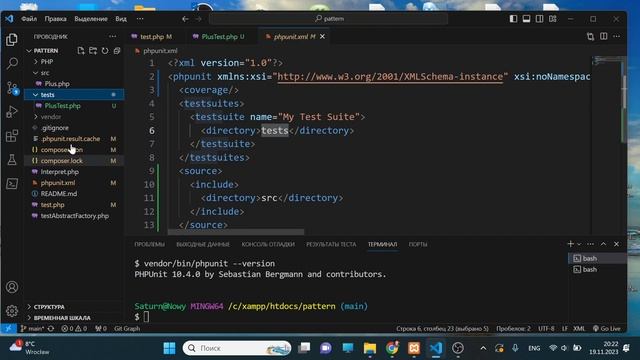Open the Файл menu
This screenshot has width=640, height=360.
tap(29, 19)
